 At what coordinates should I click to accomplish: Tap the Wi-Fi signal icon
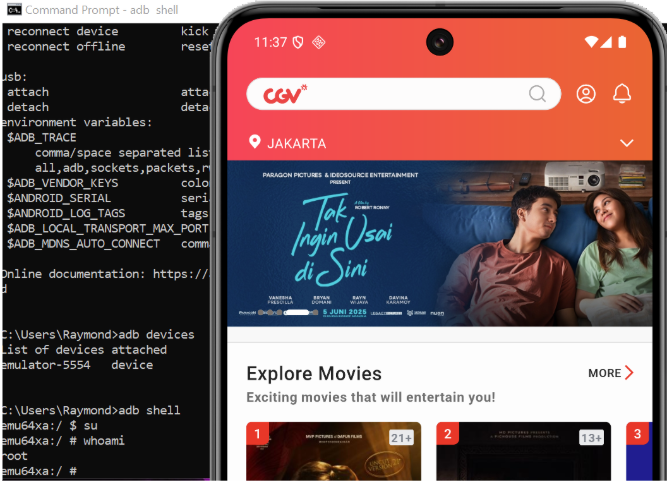591,42
